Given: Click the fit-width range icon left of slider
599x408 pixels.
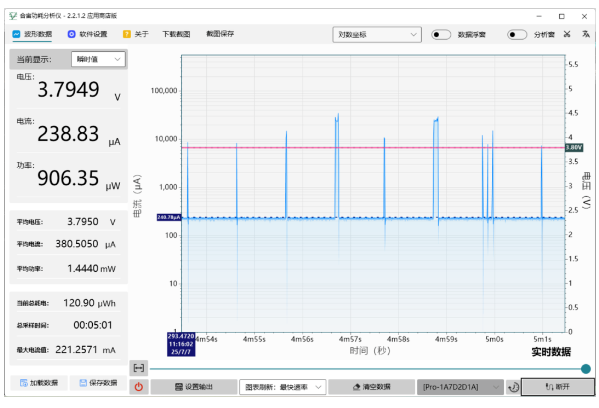Looking at the screenshot, I should click(139, 368).
